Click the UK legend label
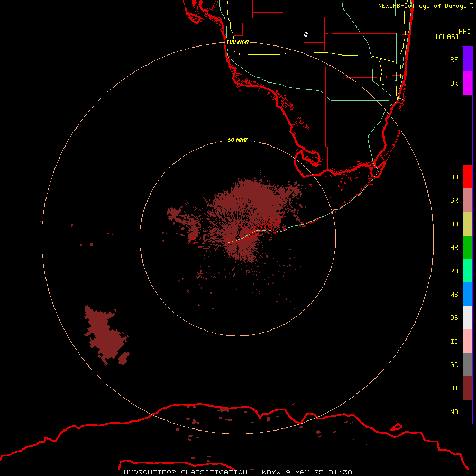 pos(454,83)
